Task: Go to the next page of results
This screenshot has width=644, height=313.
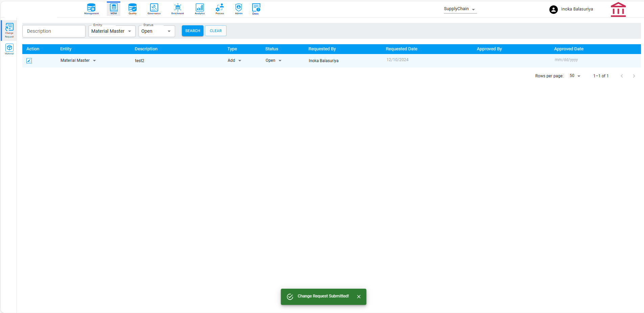Action: coord(634,76)
